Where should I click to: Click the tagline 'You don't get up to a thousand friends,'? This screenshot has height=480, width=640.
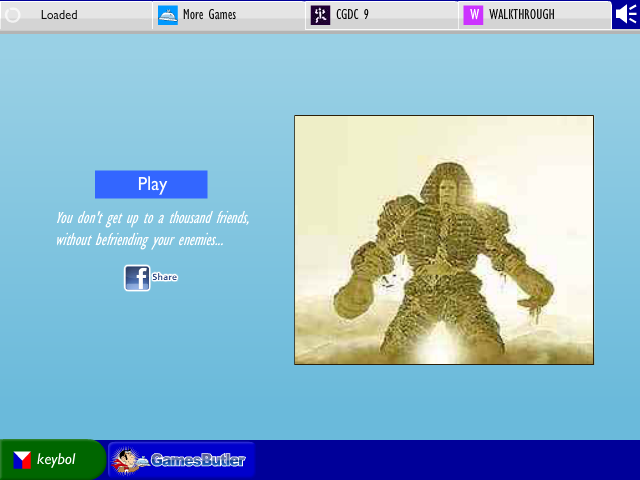[x=153, y=218]
